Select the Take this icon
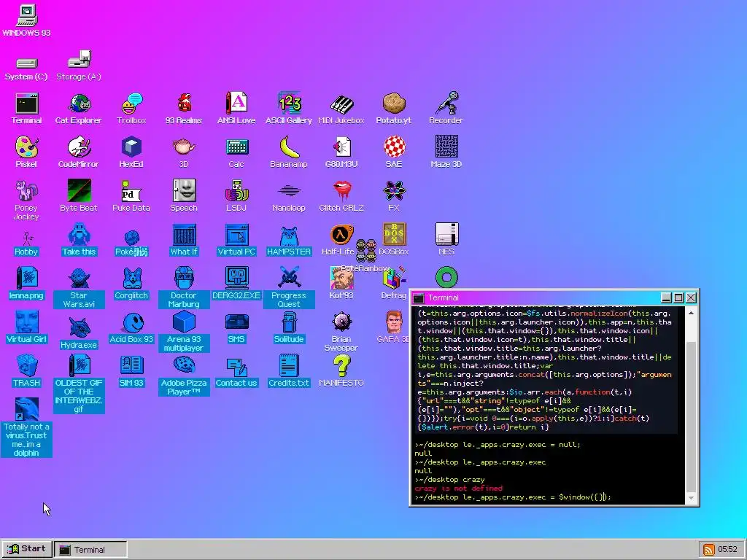The width and height of the screenshot is (747, 560). (79, 239)
